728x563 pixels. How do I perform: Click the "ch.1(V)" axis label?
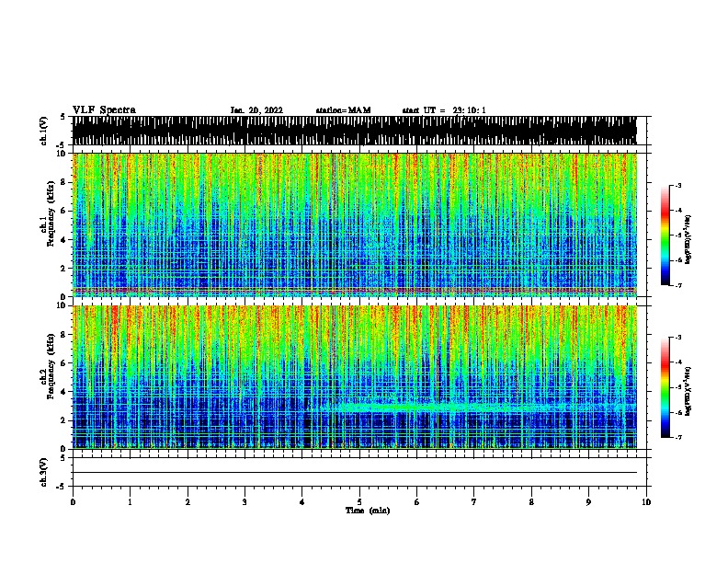(x=44, y=131)
